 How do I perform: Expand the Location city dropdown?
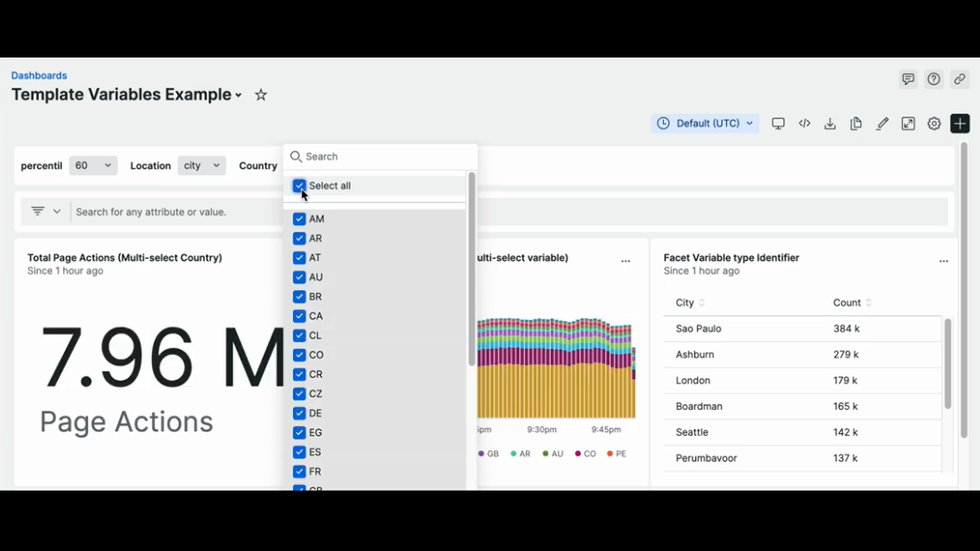click(x=201, y=166)
